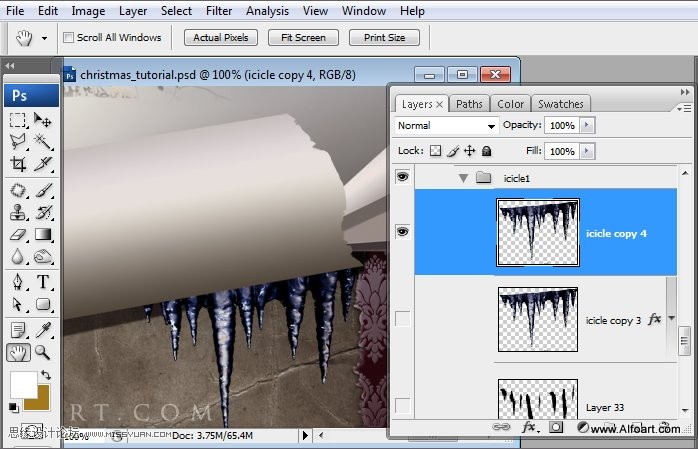698x449 pixels.
Task: Add a layer mask button
Action: tap(556, 427)
